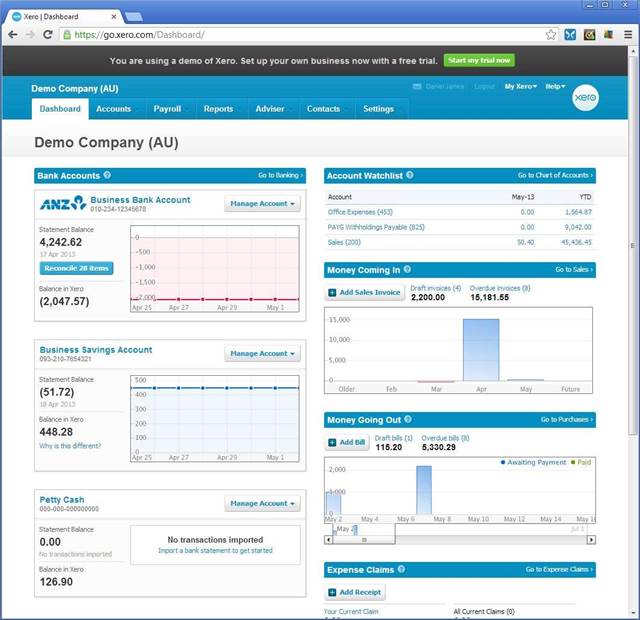Open the Business Savings Account link
The width and height of the screenshot is (640, 620).
[x=96, y=350]
